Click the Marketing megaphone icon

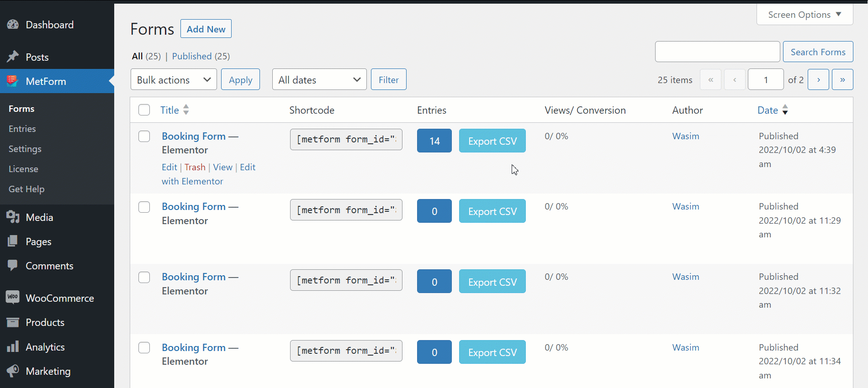pyautogui.click(x=13, y=371)
